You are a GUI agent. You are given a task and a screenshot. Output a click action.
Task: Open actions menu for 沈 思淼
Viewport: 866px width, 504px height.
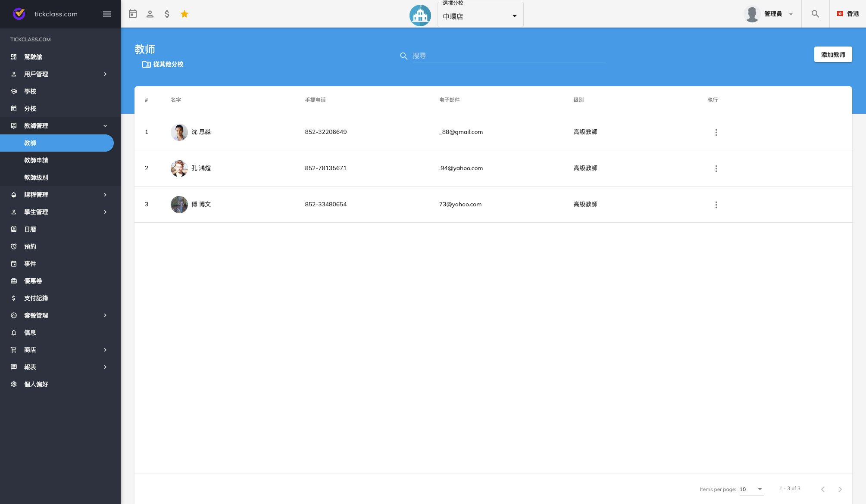coord(716,132)
